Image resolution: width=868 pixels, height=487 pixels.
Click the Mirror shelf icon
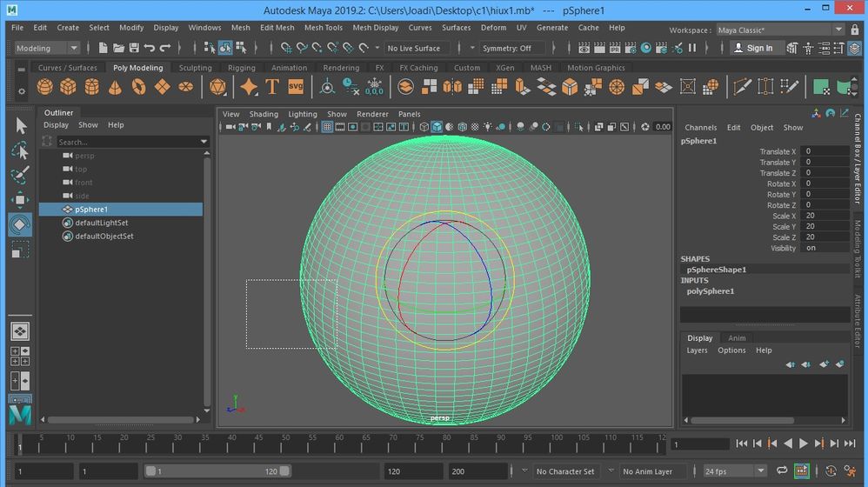click(x=452, y=87)
